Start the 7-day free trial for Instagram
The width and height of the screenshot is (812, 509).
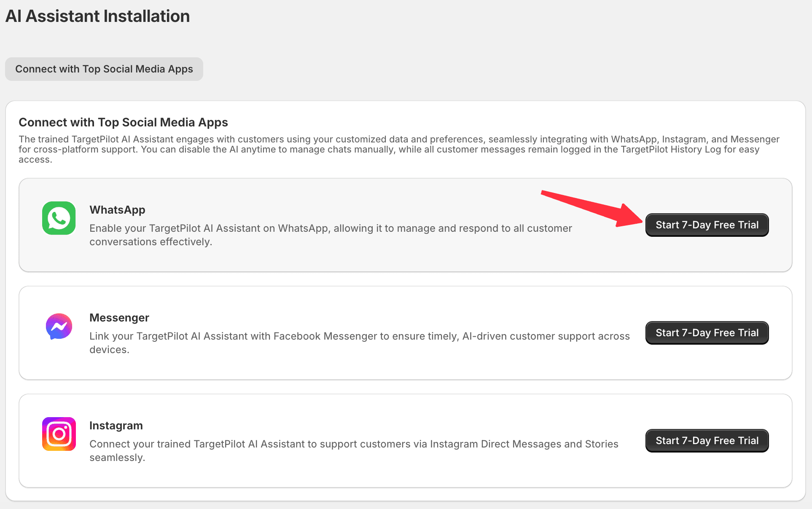(x=707, y=441)
